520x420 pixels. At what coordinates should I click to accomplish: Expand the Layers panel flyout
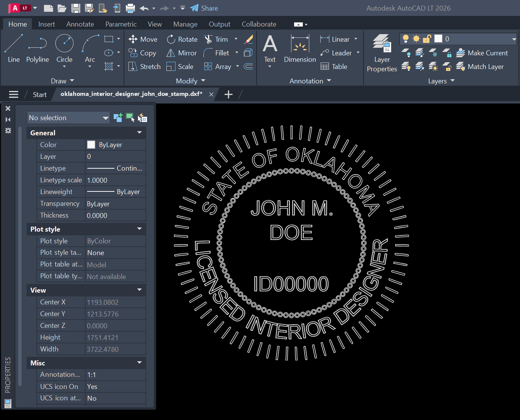point(441,81)
